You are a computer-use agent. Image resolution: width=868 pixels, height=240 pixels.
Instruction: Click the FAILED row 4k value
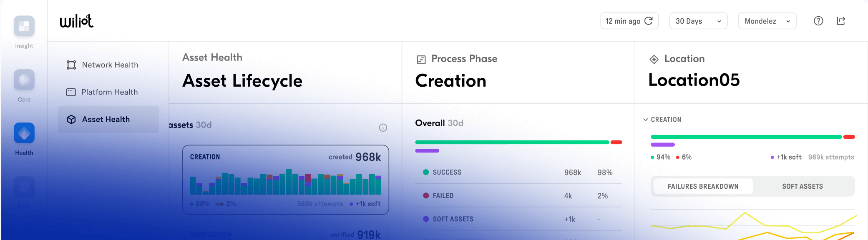[x=568, y=196]
